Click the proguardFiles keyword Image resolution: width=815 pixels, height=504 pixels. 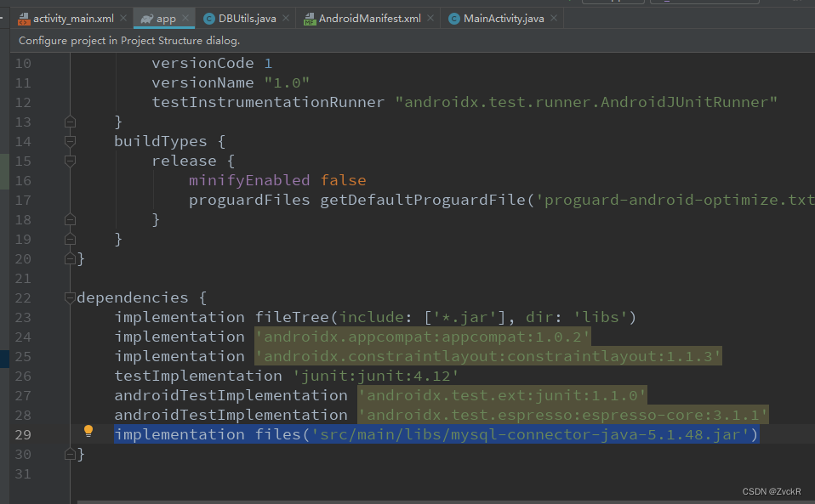[249, 201]
